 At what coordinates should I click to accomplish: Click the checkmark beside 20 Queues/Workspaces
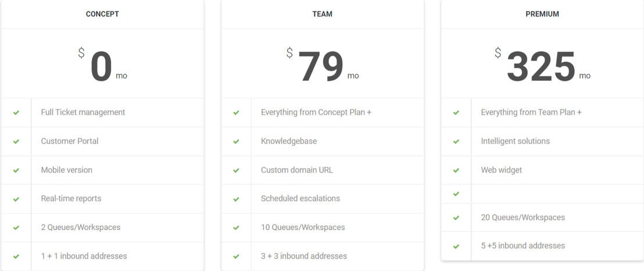(456, 217)
